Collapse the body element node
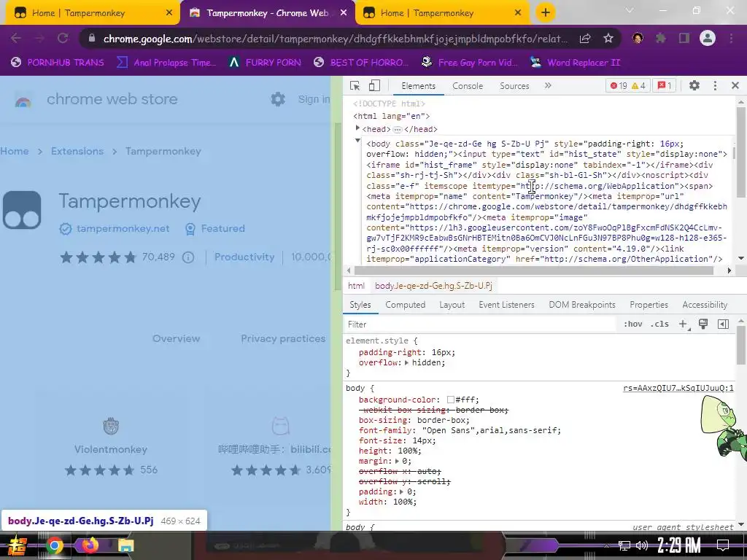 [x=357, y=141]
